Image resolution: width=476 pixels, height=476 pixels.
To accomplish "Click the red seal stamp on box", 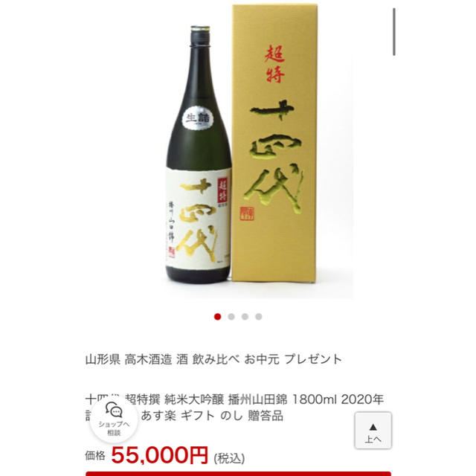I will (x=247, y=214).
